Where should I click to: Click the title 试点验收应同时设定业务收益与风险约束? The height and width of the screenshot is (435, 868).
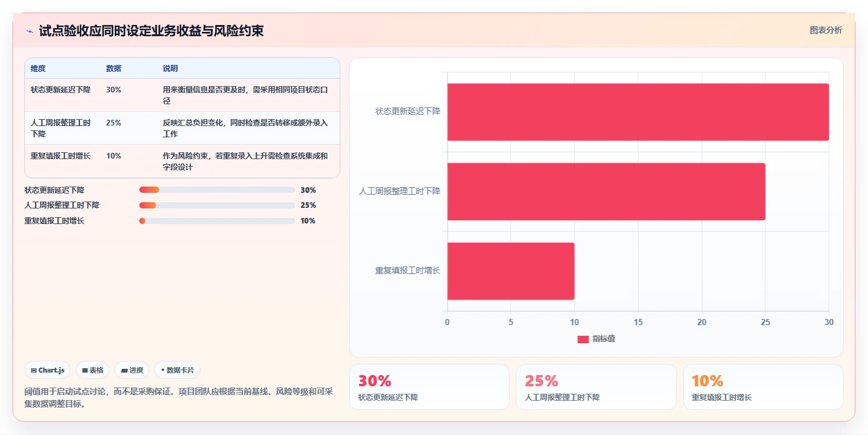pyautogui.click(x=151, y=31)
